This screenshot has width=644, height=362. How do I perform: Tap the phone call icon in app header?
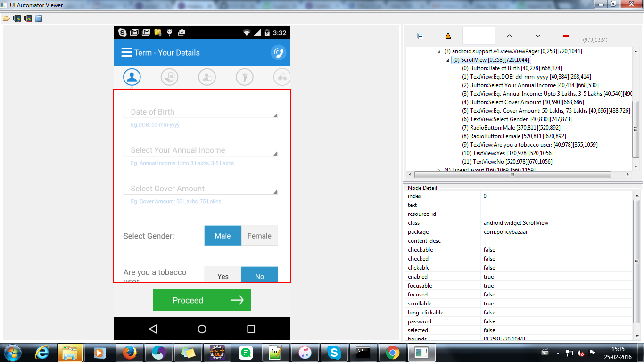[x=278, y=52]
